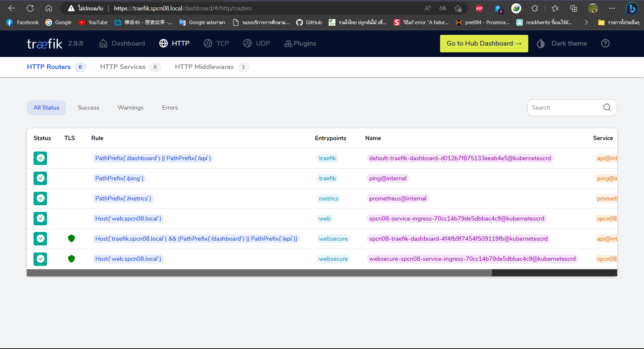Click the Plugins icon

[288, 43]
